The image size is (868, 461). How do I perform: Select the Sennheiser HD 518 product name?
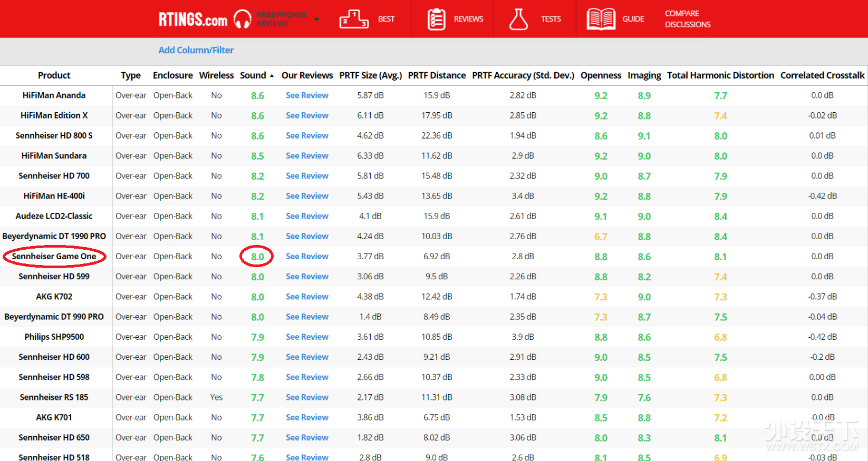(x=54, y=457)
